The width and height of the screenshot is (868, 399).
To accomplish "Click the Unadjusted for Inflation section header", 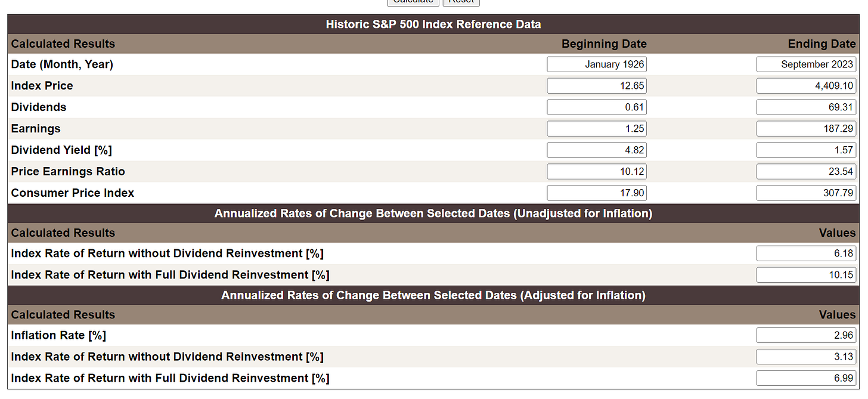I will click(x=433, y=214).
